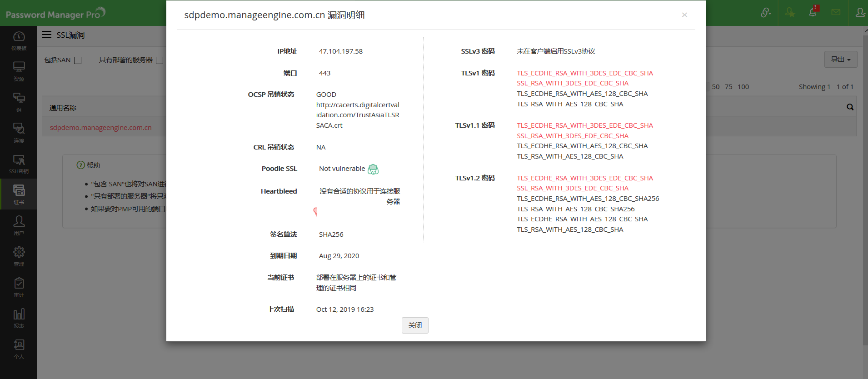Click the Poodle SSL dog icon
868x379 pixels.
[x=373, y=169]
